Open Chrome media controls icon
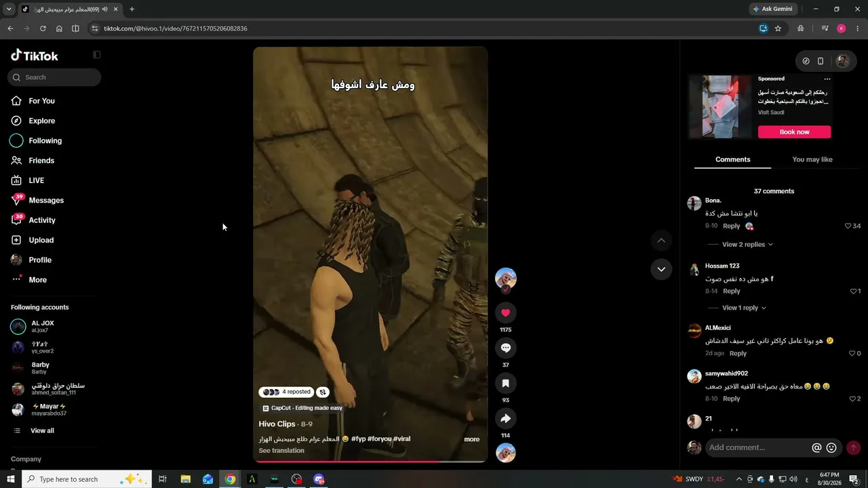Screen dimensions: 868x488 tap(825, 28)
